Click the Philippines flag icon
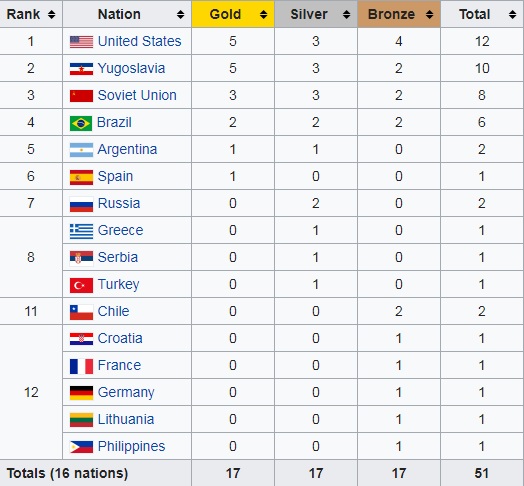The width and height of the screenshot is (524, 486). [x=81, y=447]
